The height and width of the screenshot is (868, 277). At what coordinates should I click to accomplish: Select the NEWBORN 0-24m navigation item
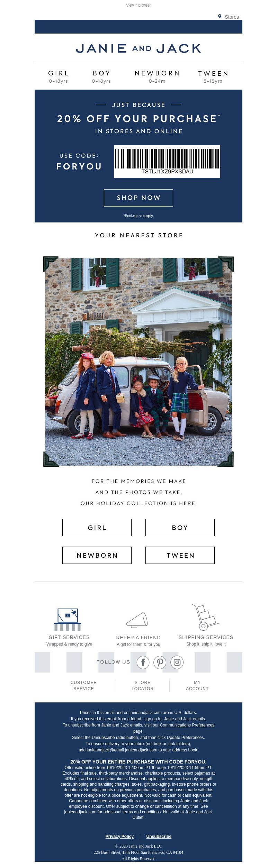(x=157, y=77)
